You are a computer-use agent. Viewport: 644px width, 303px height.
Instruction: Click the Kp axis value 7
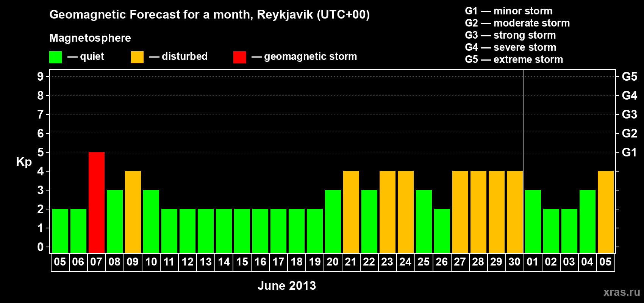[41, 114]
